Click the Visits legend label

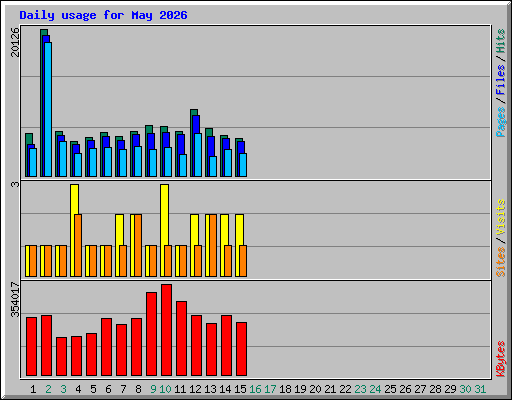coord(500,217)
